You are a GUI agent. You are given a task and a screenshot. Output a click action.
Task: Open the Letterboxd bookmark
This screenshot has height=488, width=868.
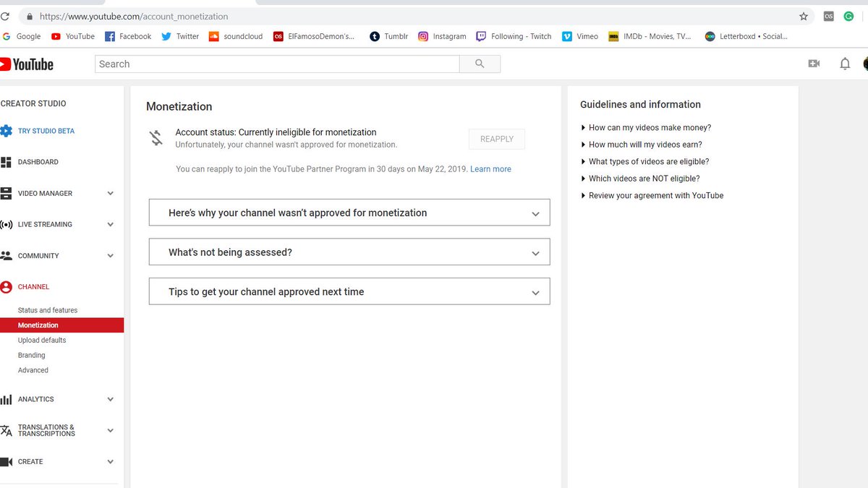746,36
